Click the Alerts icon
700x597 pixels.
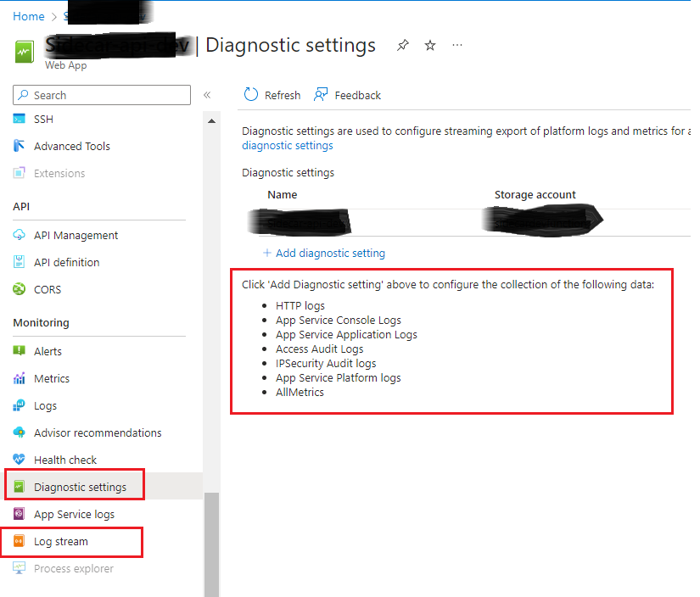point(20,351)
